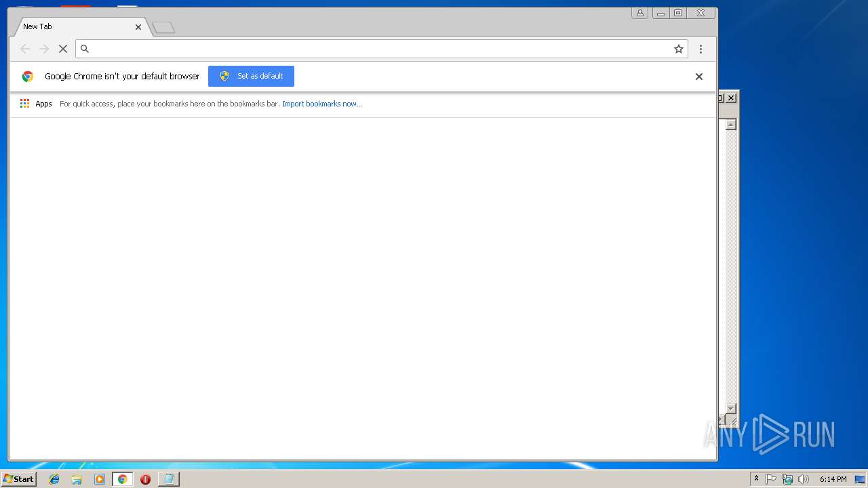Switch to the background window via taskbar
868x488 pixels.
169,479
